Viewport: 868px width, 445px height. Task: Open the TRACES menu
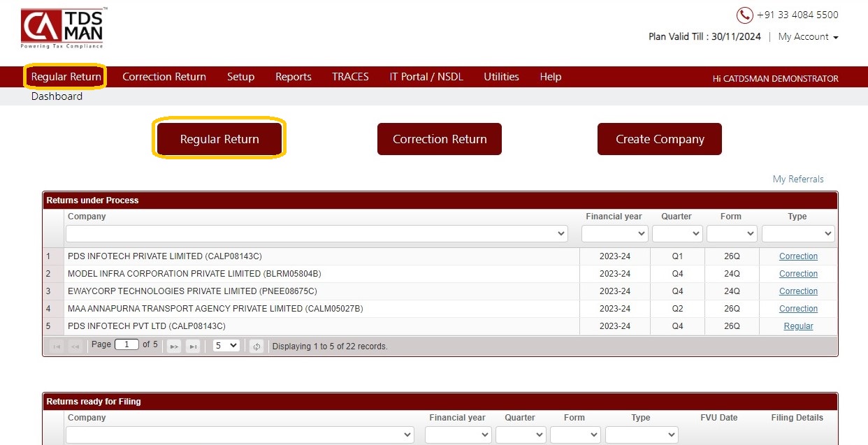click(x=350, y=77)
